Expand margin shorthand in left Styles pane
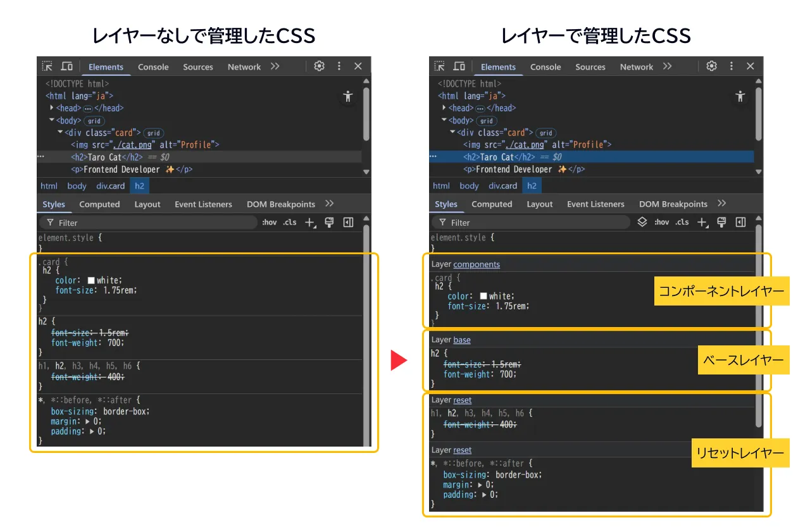Viewport: 810px width, 532px height. (x=88, y=421)
